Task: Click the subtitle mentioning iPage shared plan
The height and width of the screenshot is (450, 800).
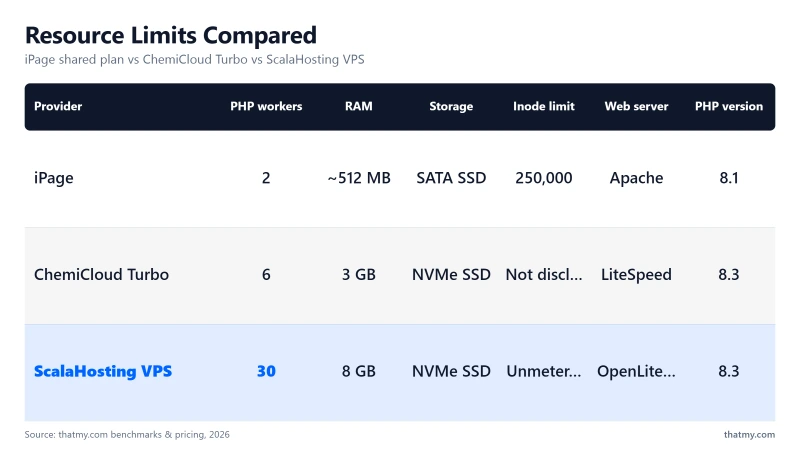Action: pos(194,60)
